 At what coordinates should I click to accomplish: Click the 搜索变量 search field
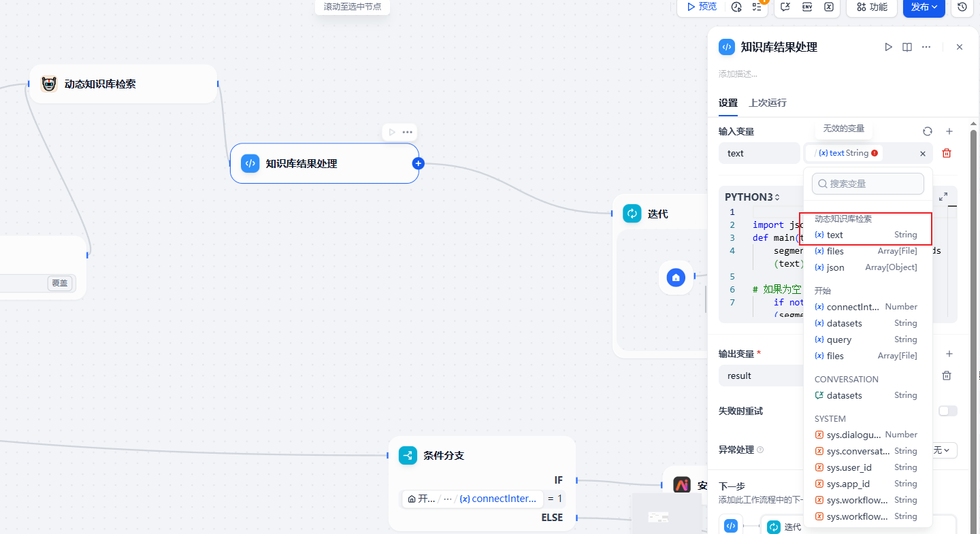point(868,184)
